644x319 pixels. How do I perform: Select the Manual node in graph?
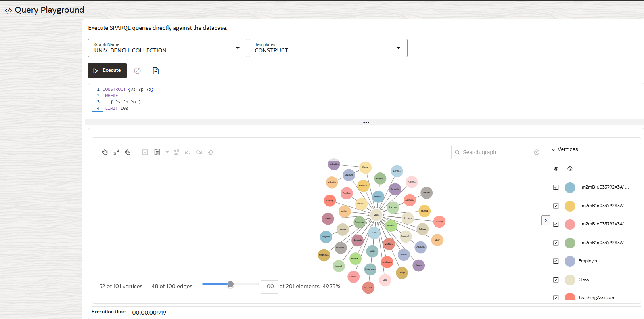click(x=339, y=266)
